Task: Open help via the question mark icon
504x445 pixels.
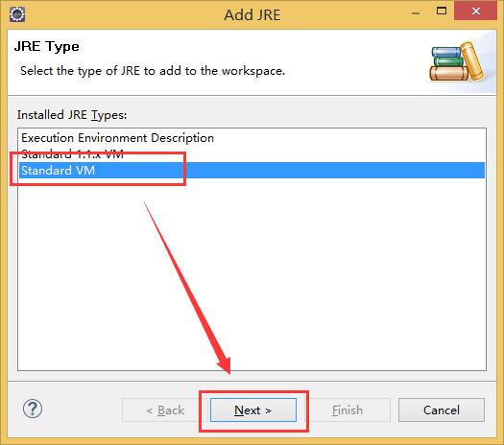Action: [33, 409]
